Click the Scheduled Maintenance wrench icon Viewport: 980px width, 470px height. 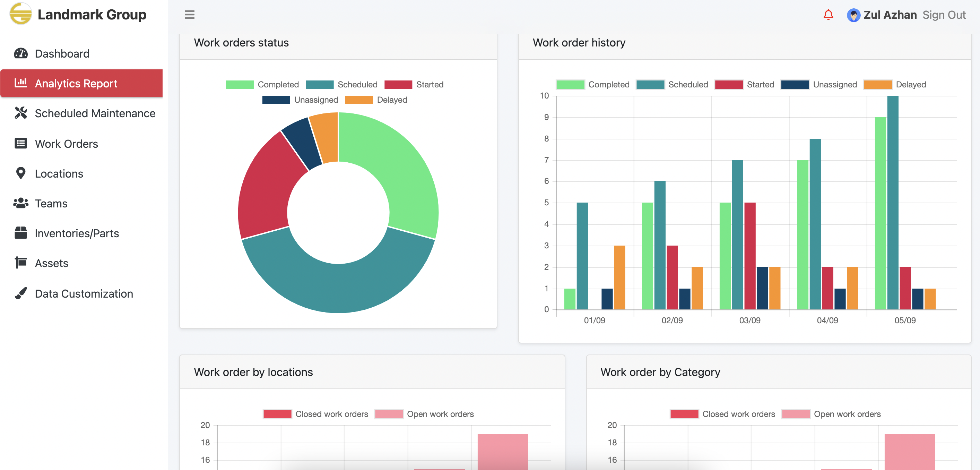[x=20, y=113]
